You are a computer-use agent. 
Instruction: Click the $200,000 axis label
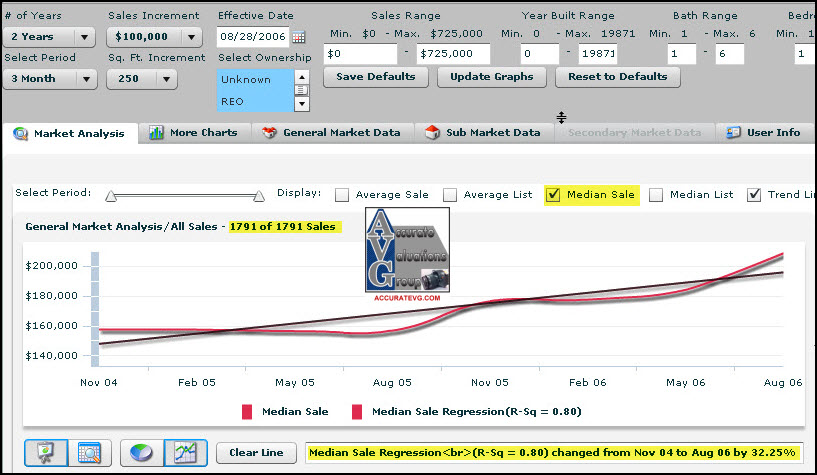(x=52, y=266)
